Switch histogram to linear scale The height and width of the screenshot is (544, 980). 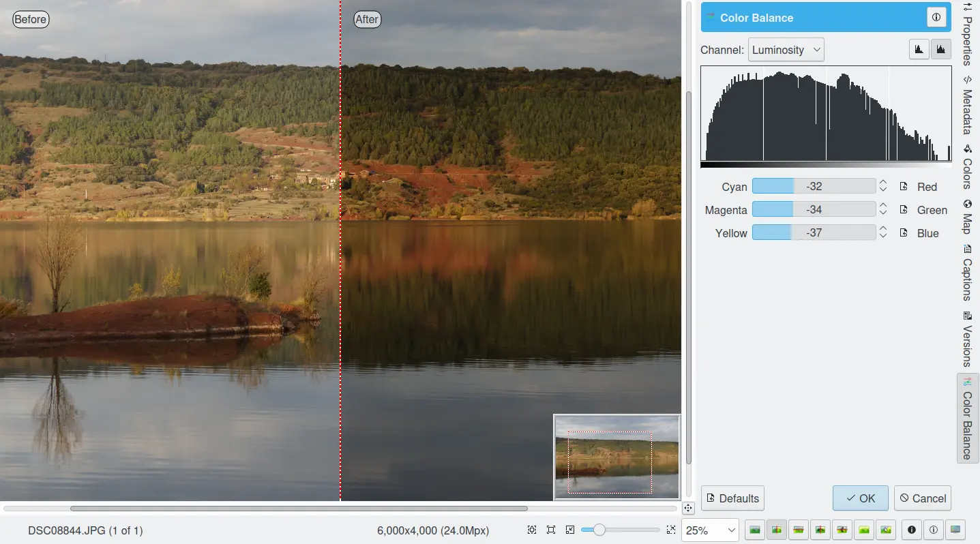pos(919,49)
